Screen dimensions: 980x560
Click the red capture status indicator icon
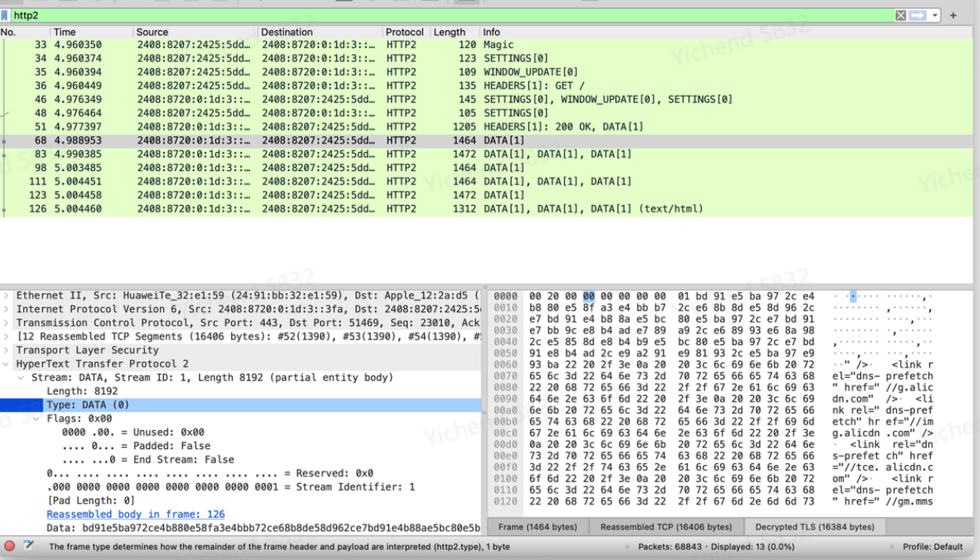10,547
